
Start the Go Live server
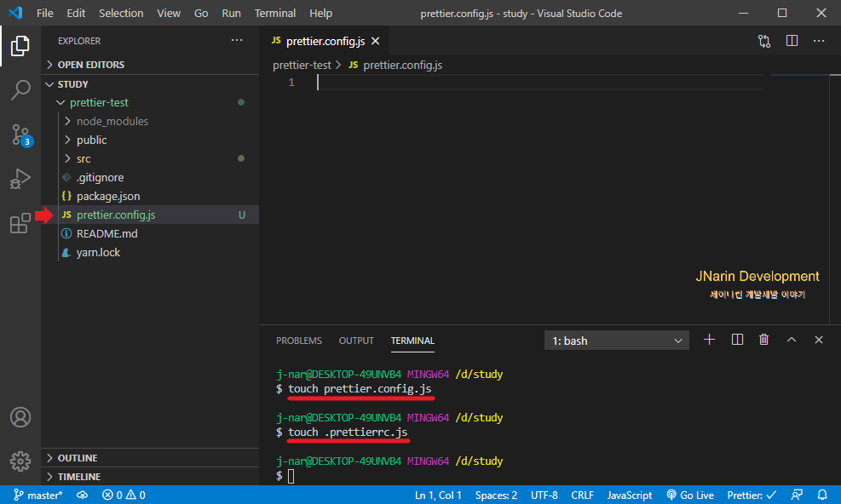pos(689,495)
